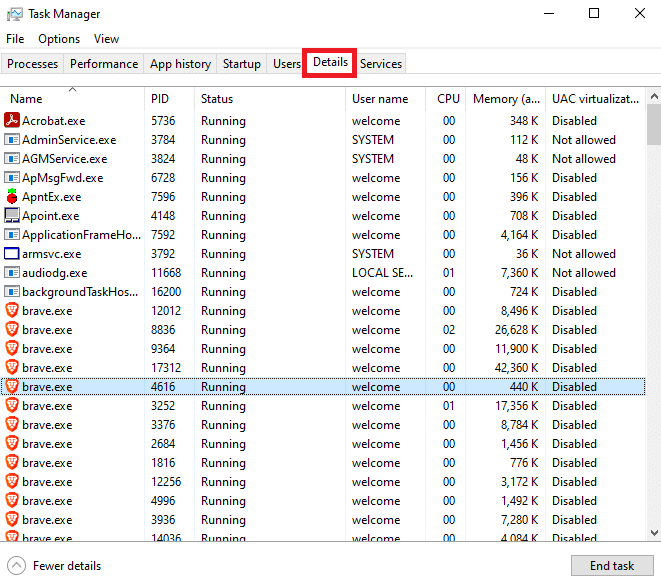This screenshot has width=661, height=587.
Task: Click Brave icon for PID 12256
Action: [12, 481]
